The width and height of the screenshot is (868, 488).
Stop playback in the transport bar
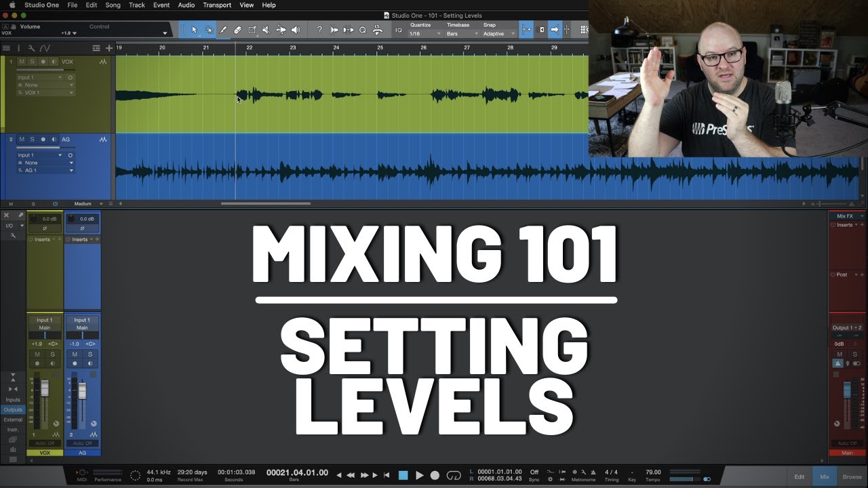point(403,475)
